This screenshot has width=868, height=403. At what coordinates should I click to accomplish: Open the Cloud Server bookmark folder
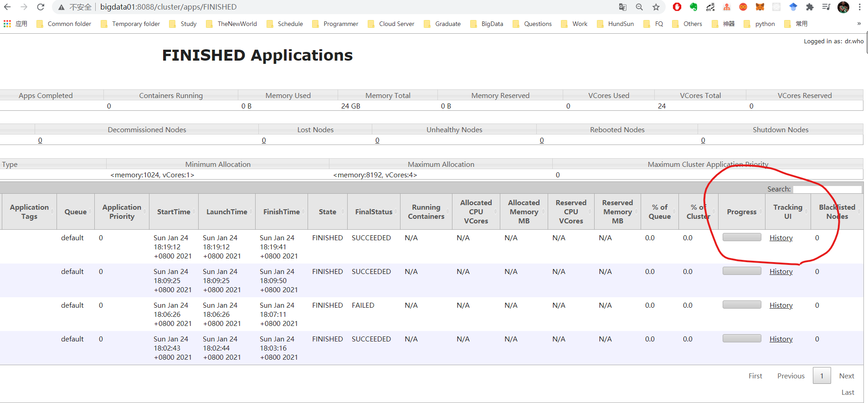[391, 24]
